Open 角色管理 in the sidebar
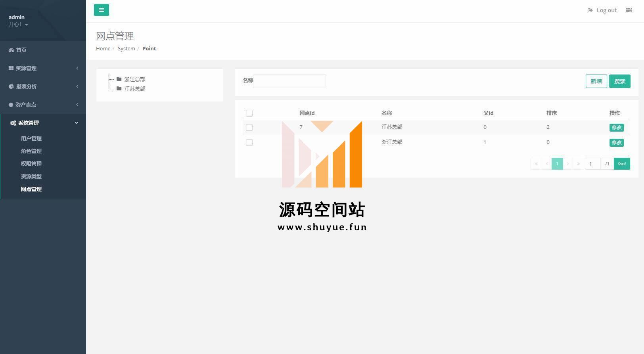The height and width of the screenshot is (354, 644). click(31, 151)
